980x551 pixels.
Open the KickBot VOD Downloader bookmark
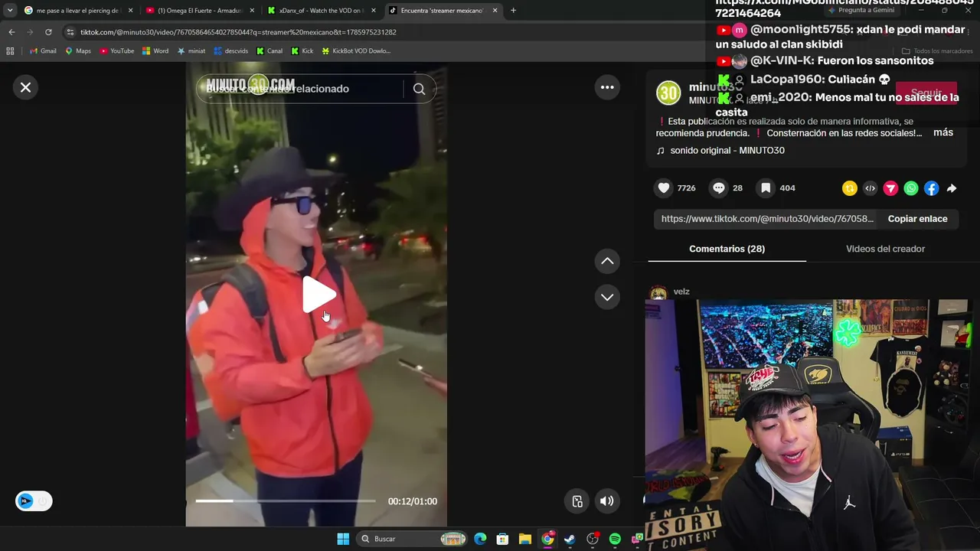point(356,51)
